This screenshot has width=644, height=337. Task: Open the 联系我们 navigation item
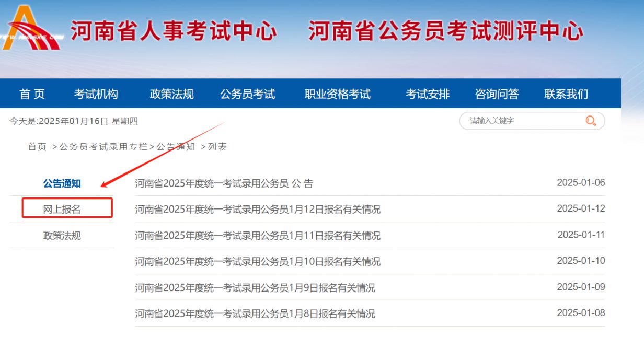click(566, 94)
